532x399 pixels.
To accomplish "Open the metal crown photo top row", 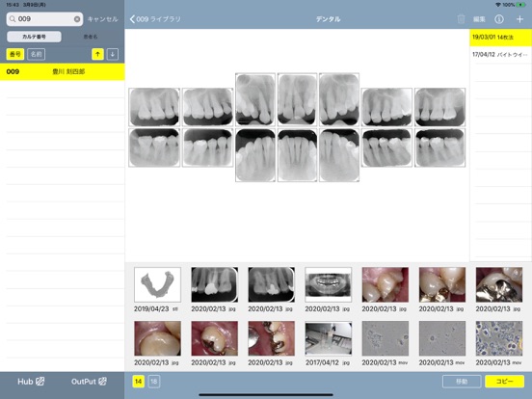I will pyautogui.click(x=499, y=284).
